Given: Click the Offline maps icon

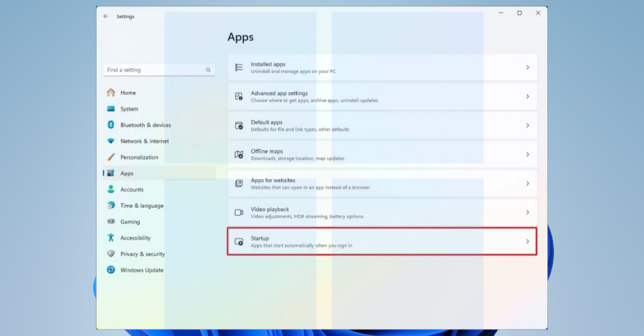Looking at the screenshot, I should 238,154.
